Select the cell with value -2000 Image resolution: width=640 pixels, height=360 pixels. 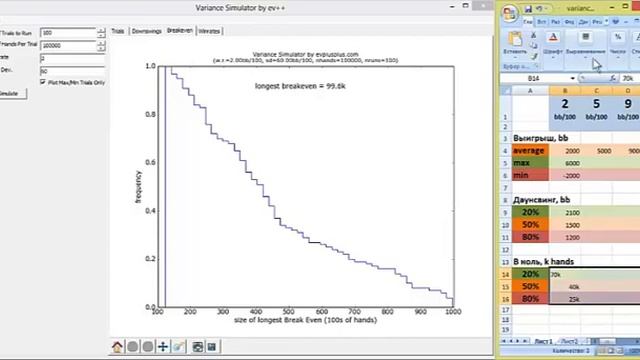point(565,176)
